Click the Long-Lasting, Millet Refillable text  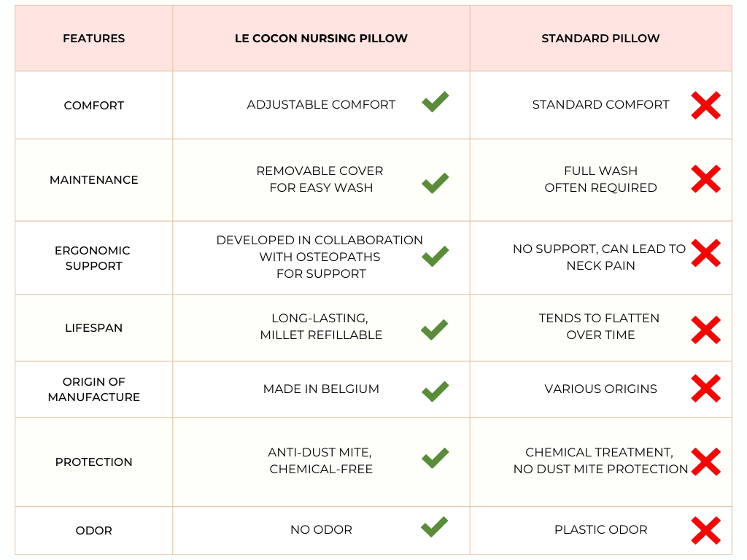click(321, 327)
